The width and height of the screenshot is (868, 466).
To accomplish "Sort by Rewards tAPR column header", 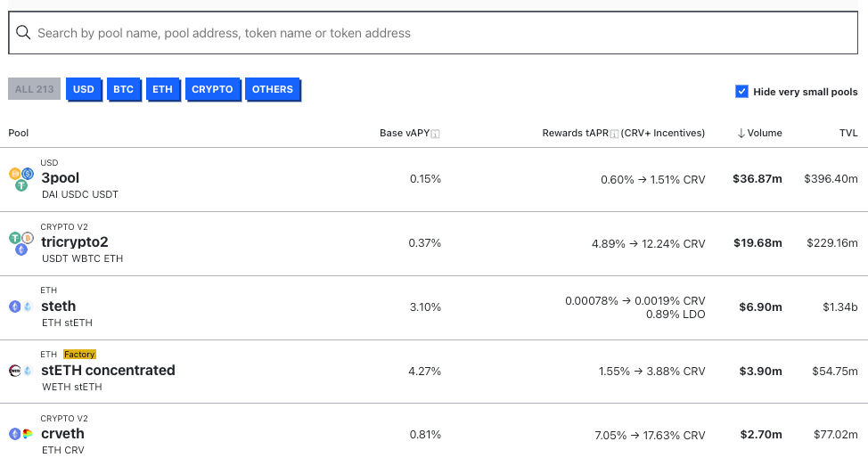I will 623,133.
